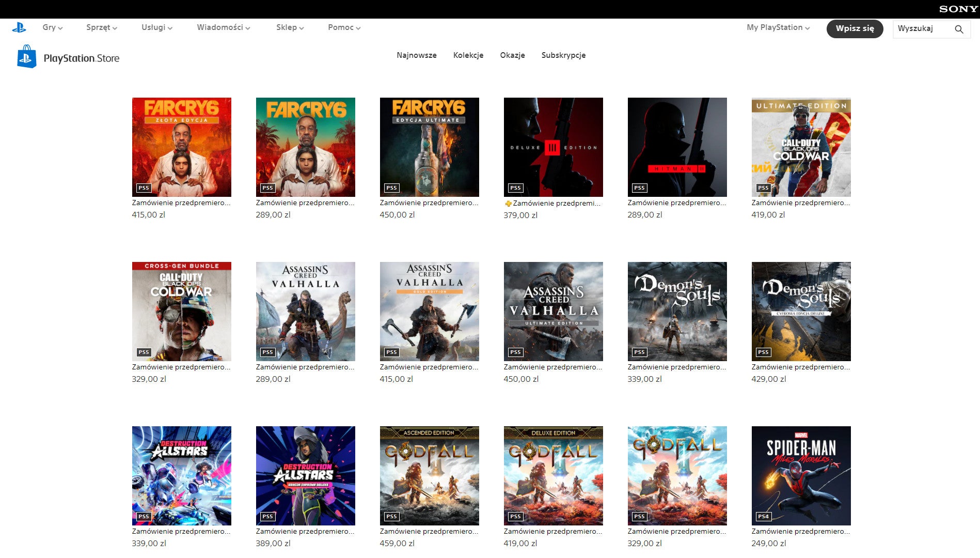Click pre-order title under Demon's Souls standard
980x558 pixels.
tap(677, 367)
